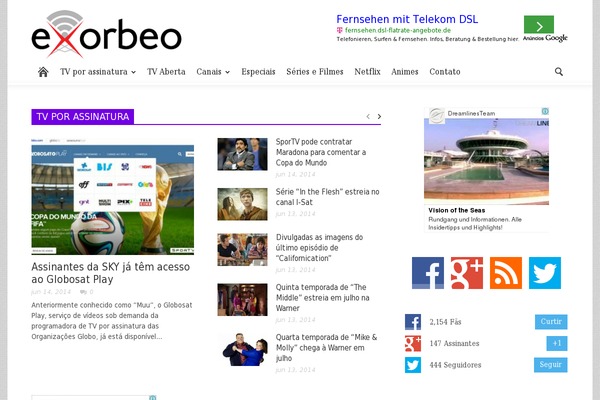Open the large Twitter social icon
Image resolution: width=600 pixels, height=400 pixels.
pyautogui.click(x=545, y=273)
